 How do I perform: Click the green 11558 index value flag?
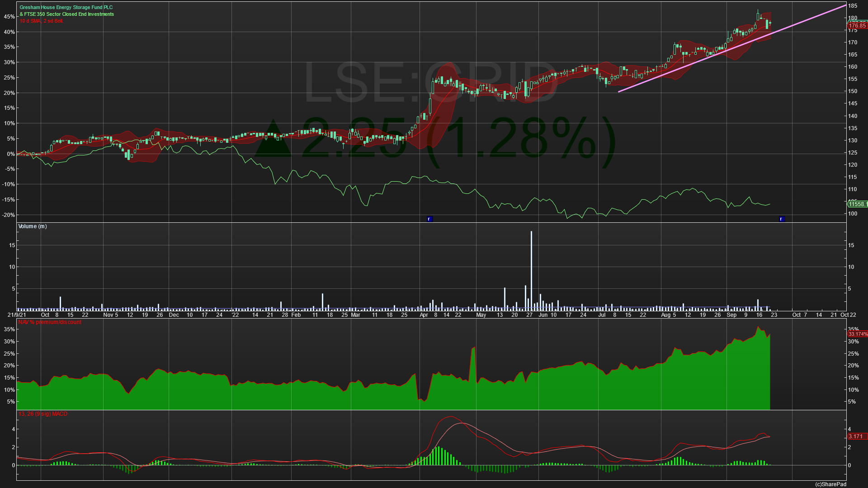(x=858, y=204)
